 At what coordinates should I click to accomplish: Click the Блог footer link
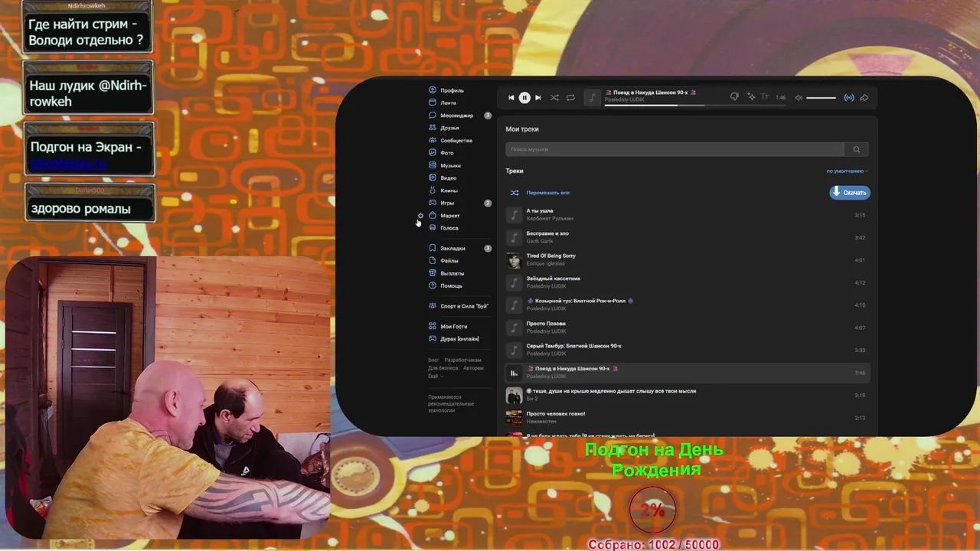[x=433, y=360]
